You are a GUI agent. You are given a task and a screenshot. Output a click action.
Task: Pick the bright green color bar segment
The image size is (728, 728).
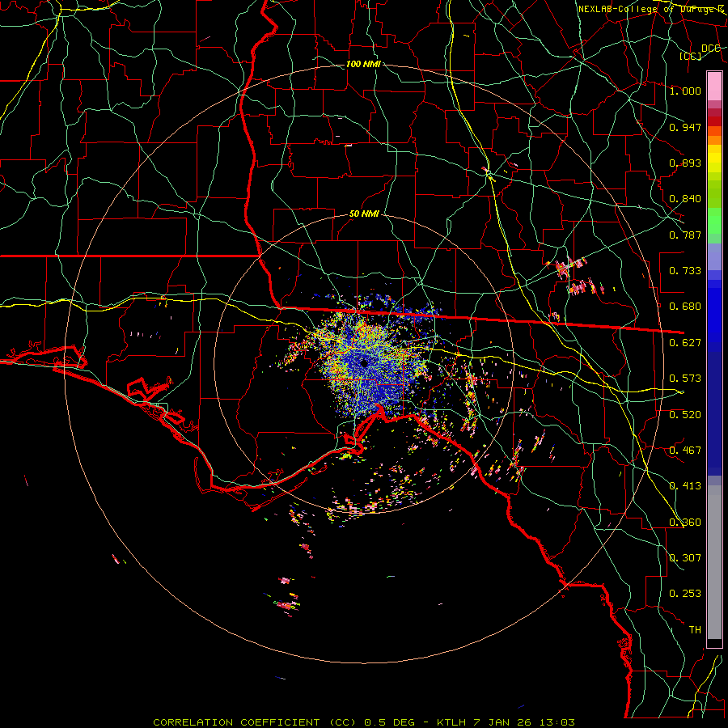[714, 221]
